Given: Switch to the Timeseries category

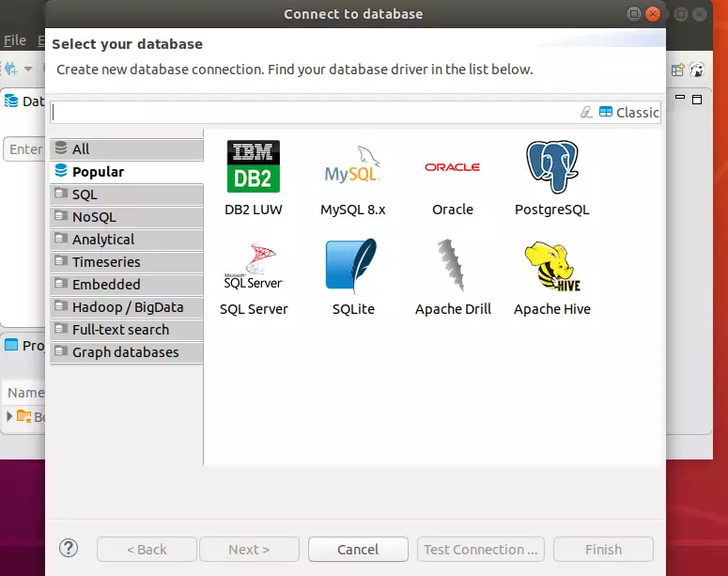Looking at the screenshot, I should 127,262.
